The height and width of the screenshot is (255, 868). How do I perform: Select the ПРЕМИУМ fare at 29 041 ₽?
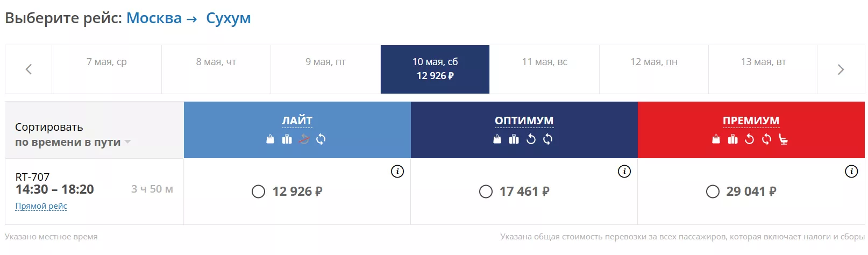[x=713, y=192]
